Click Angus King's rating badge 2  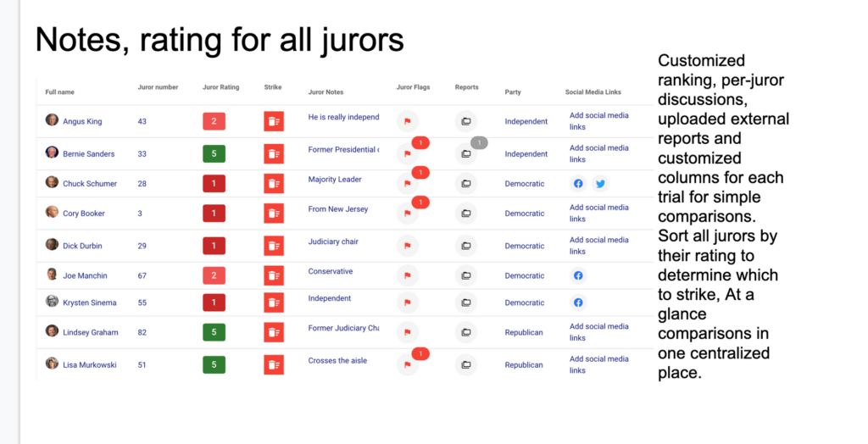pyautogui.click(x=214, y=121)
